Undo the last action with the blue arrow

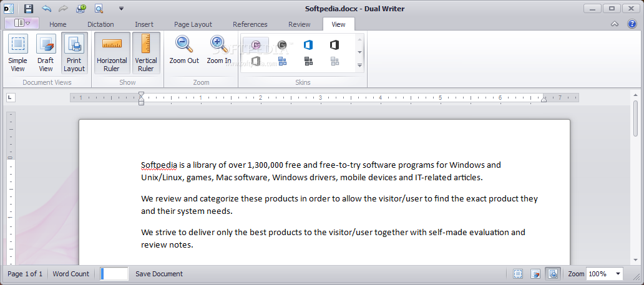click(x=46, y=8)
